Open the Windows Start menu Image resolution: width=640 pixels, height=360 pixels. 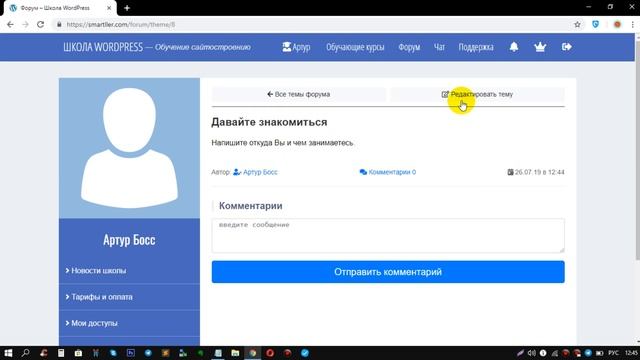click(8, 353)
